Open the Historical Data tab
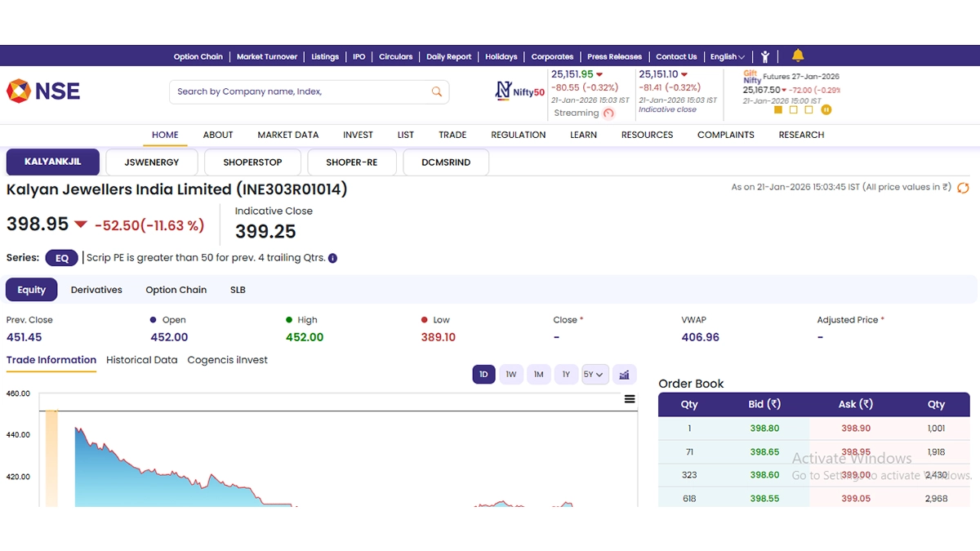980x551 pixels. (141, 360)
